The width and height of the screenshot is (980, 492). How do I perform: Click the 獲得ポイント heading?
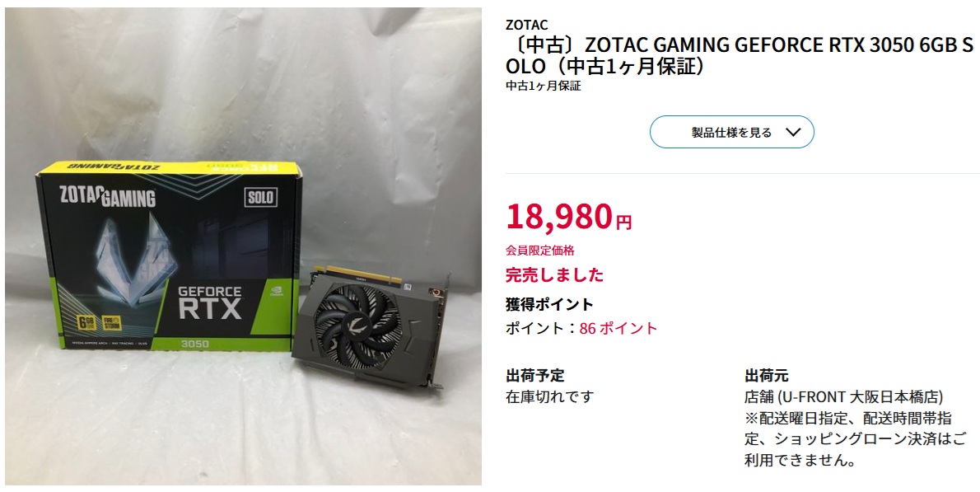pyautogui.click(x=549, y=304)
